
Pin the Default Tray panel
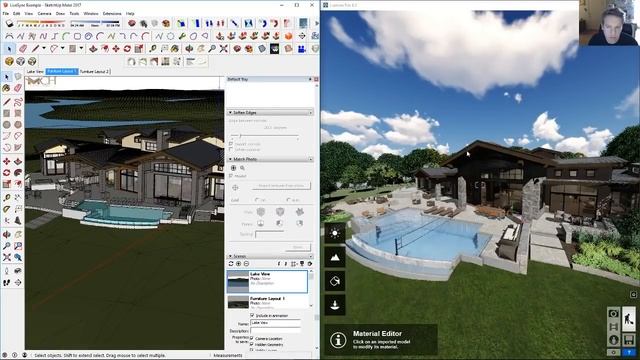310,79
